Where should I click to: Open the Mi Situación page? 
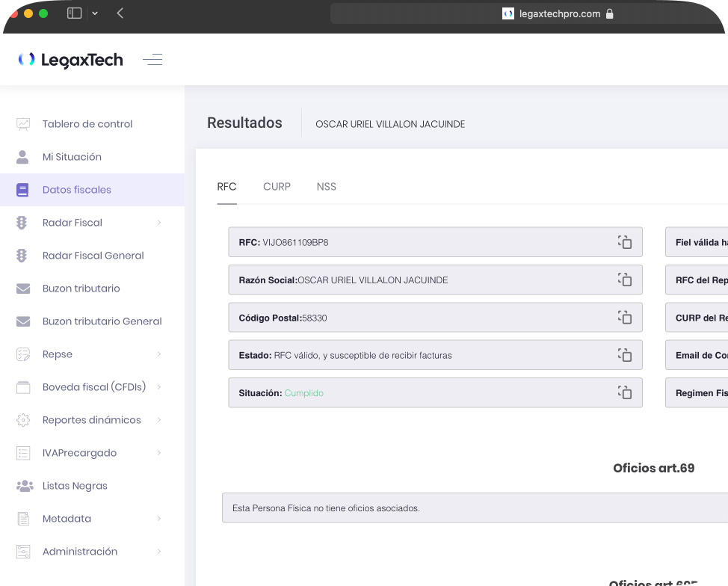[x=72, y=157]
